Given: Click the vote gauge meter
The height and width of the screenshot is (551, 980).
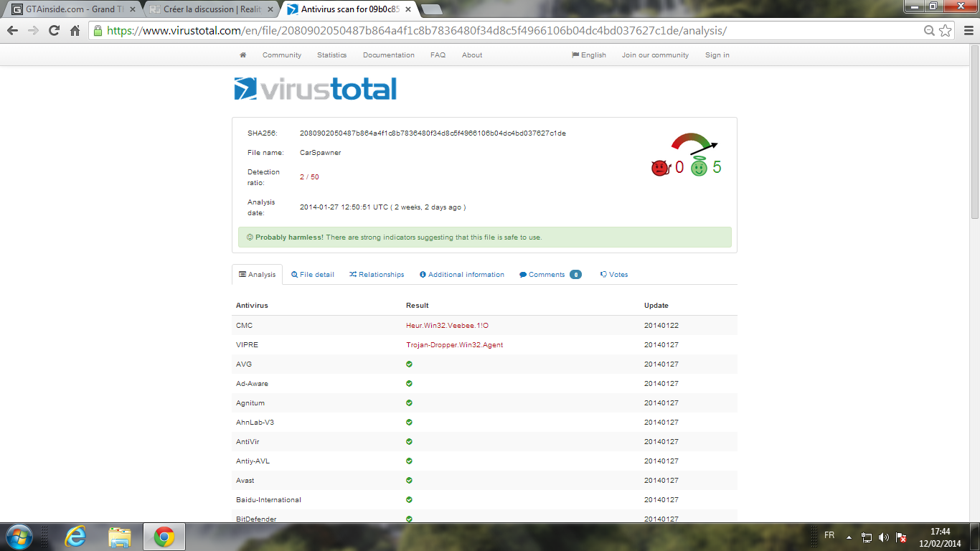Looking at the screenshot, I should pyautogui.click(x=694, y=145).
